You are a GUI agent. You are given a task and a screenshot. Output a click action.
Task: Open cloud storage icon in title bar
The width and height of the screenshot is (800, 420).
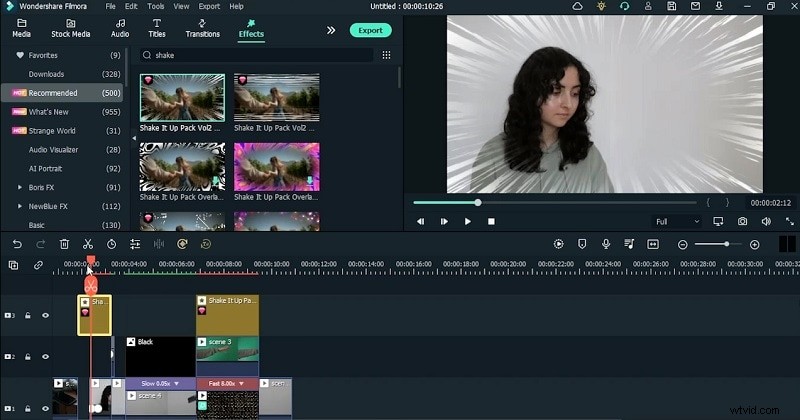click(x=577, y=6)
